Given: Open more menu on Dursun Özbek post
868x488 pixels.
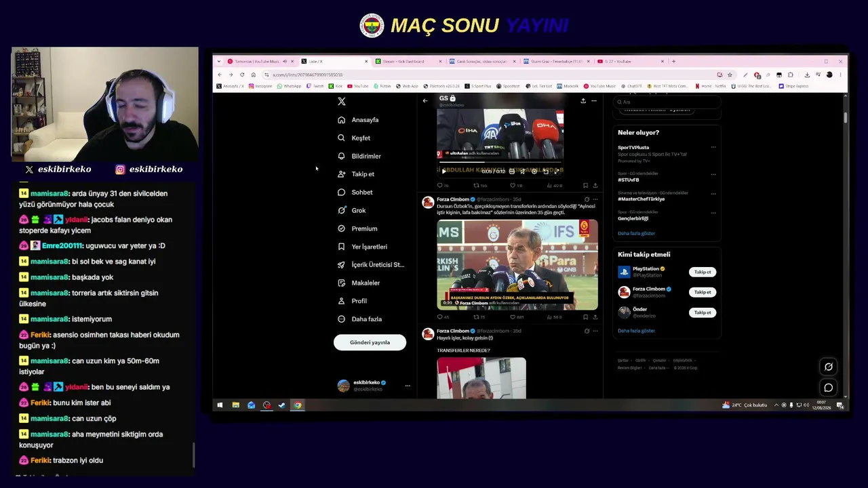Looking at the screenshot, I should pyautogui.click(x=595, y=199).
